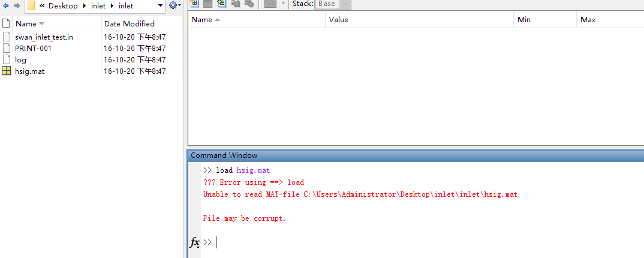Sort workspace by Min column

(x=524, y=20)
